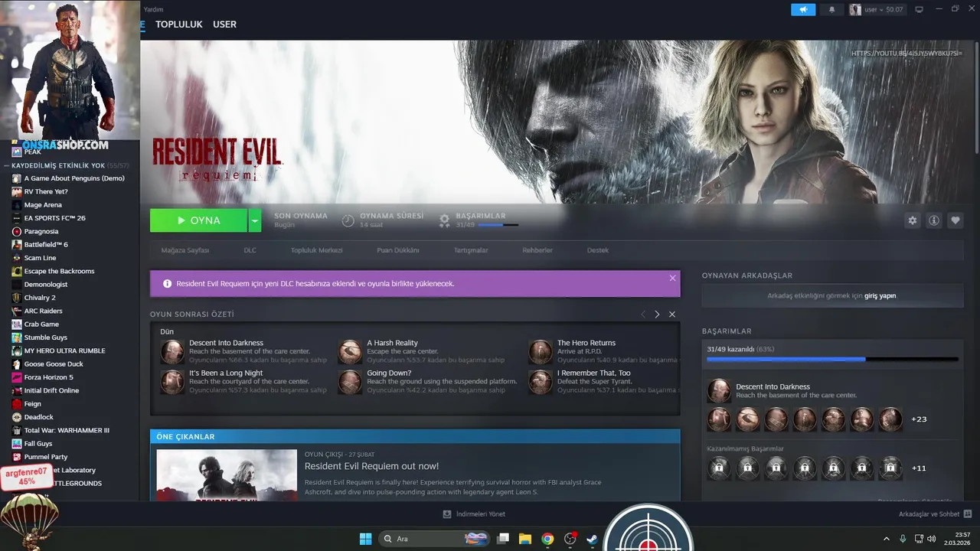Open A Harsh Reality achievement icon
This screenshot has width=980, height=551.
coord(350,351)
